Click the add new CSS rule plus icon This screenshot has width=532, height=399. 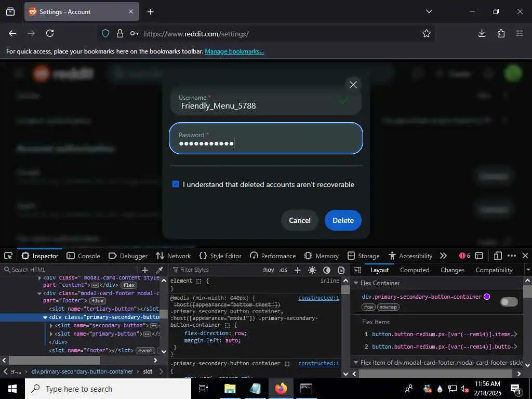click(x=298, y=270)
